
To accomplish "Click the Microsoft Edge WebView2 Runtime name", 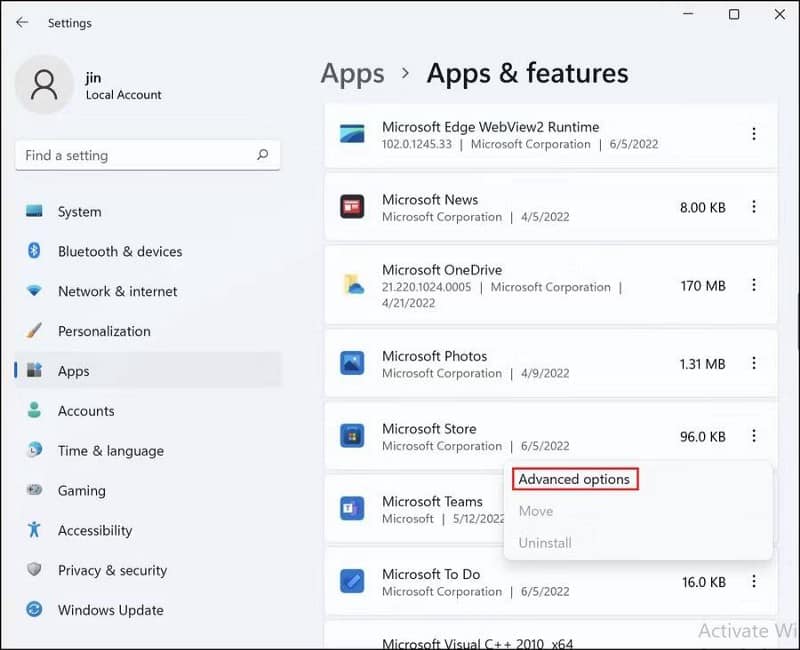I will click(x=491, y=127).
